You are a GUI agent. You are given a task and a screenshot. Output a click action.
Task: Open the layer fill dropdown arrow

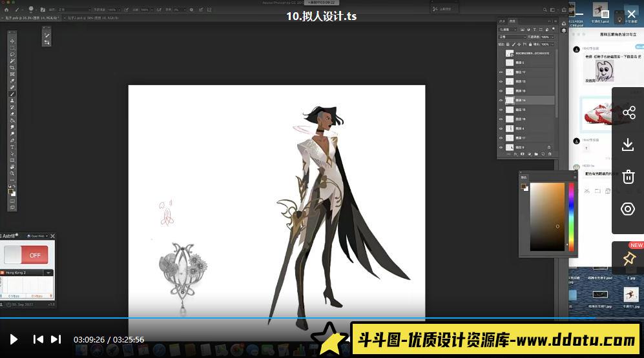tap(552, 45)
